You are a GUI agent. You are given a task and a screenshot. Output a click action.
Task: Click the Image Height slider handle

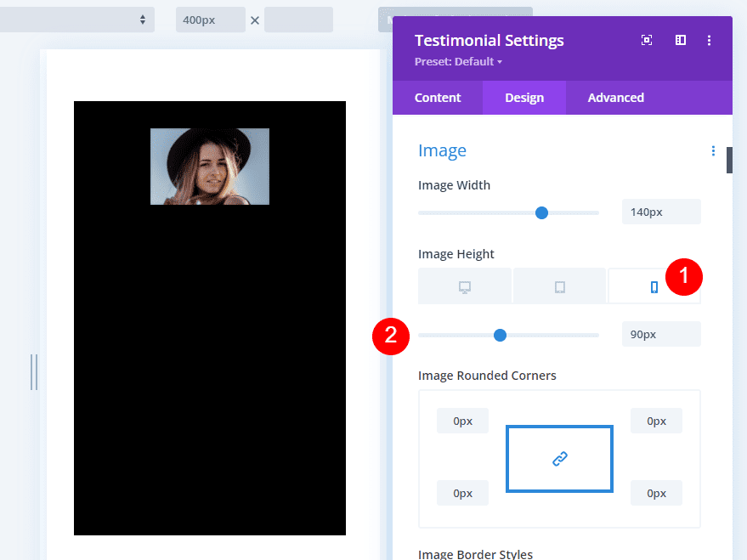tap(500, 335)
